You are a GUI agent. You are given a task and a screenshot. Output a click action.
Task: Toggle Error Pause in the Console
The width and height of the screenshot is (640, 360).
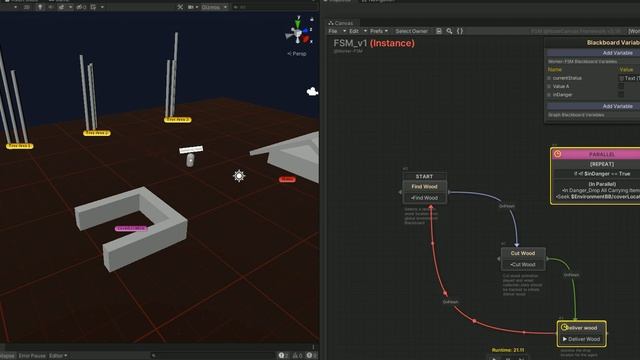[x=32, y=356]
